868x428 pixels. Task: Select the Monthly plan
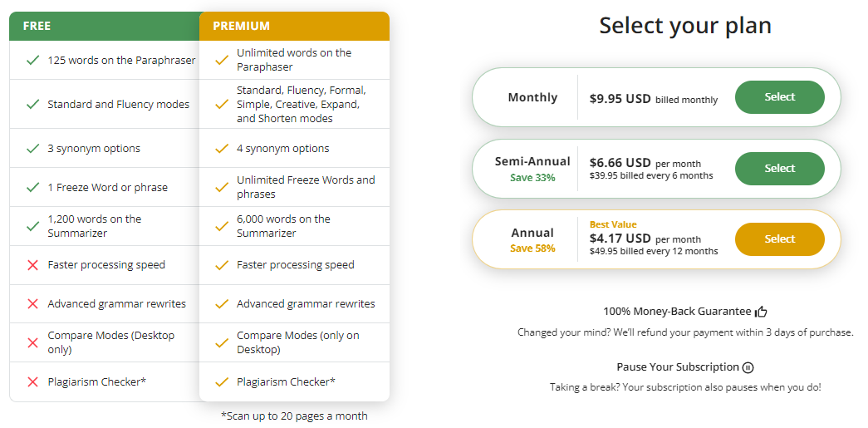coord(779,97)
